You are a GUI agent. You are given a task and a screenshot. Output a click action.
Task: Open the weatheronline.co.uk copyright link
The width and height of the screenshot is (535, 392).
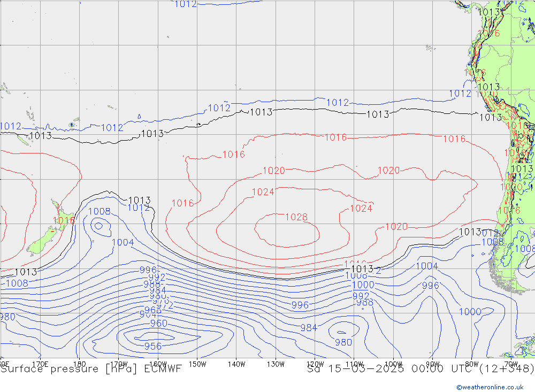tap(490, 387)
